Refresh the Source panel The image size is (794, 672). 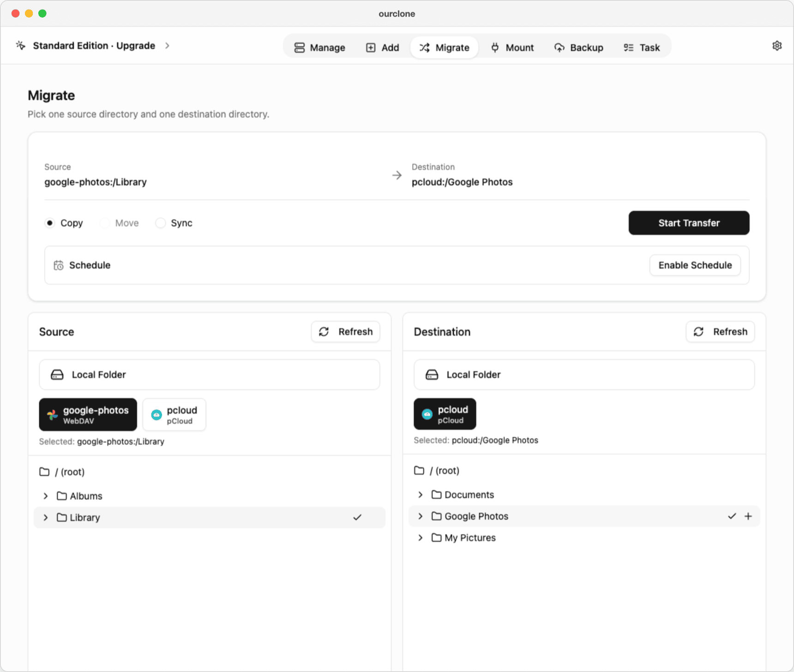pyautogui.click(x=346, y=332)
